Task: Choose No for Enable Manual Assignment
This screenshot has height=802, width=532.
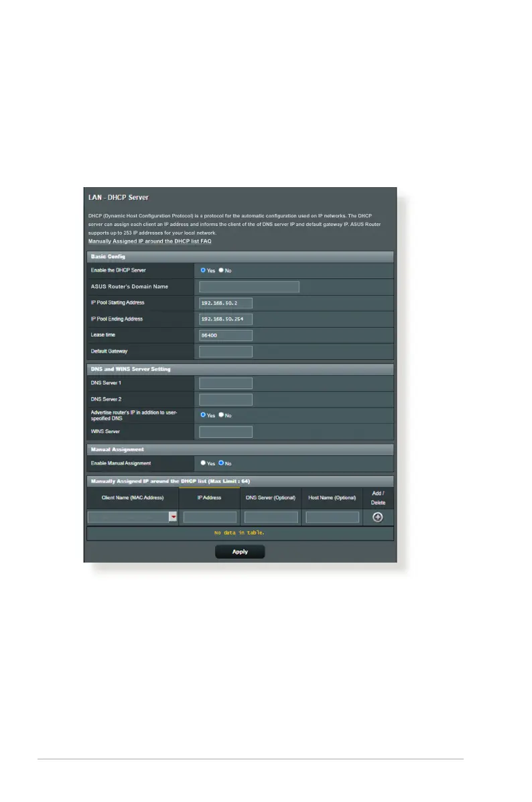Action: pyautogui.click(x=221, y=463)
